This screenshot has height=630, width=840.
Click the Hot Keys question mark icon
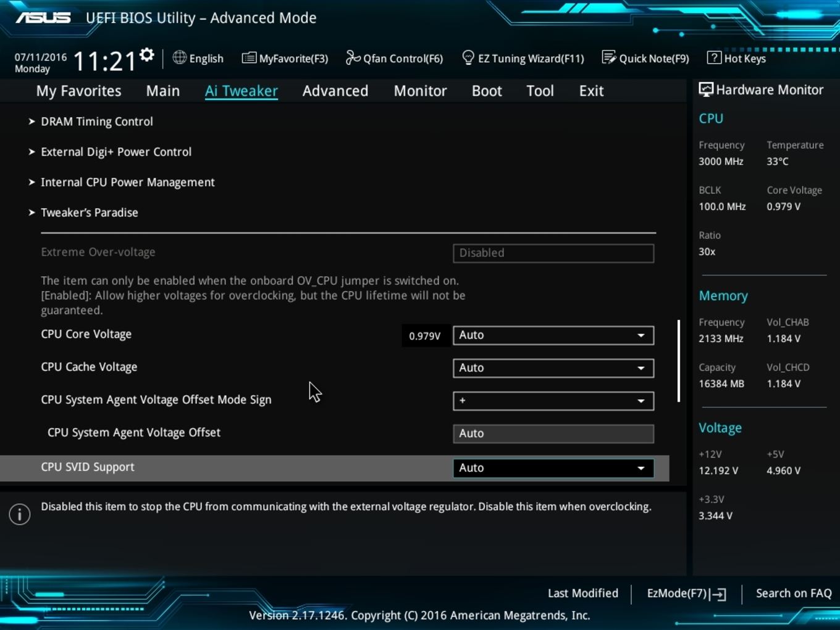click(714, 57)
